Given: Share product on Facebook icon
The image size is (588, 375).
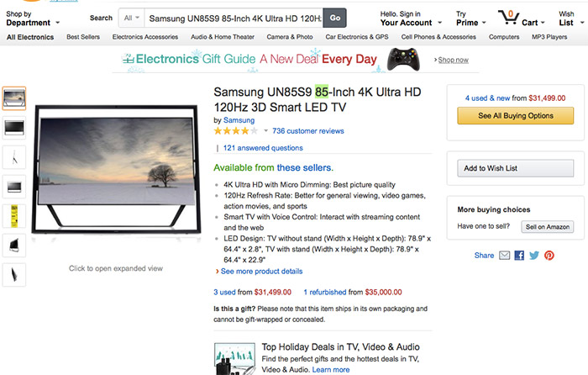Looking at the screenshot, I should coord(519,256).
